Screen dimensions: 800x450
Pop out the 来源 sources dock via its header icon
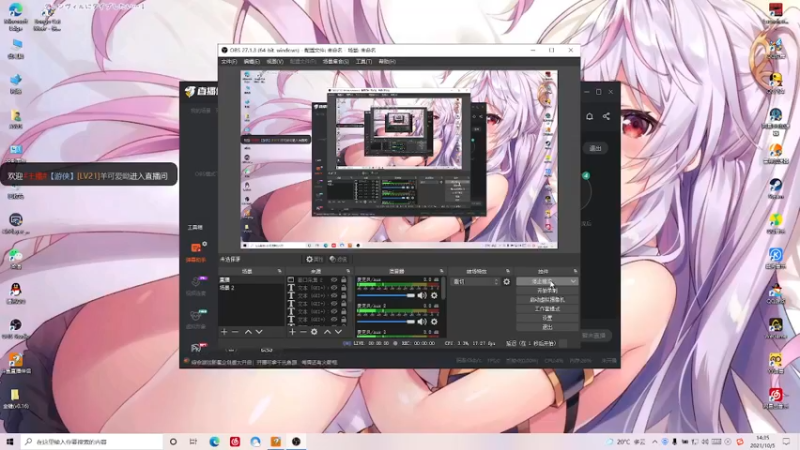click(x=348, y=271)
